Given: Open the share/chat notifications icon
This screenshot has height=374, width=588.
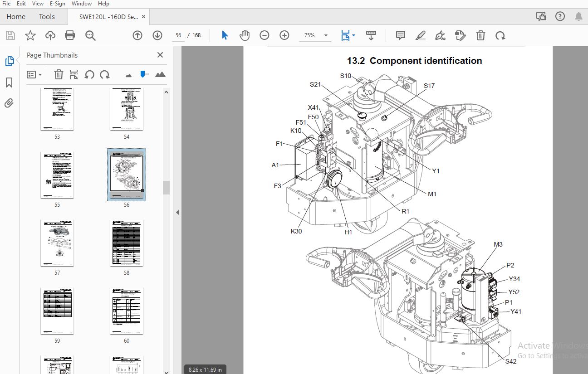Looking at the screenshot, I should [541, 17].
